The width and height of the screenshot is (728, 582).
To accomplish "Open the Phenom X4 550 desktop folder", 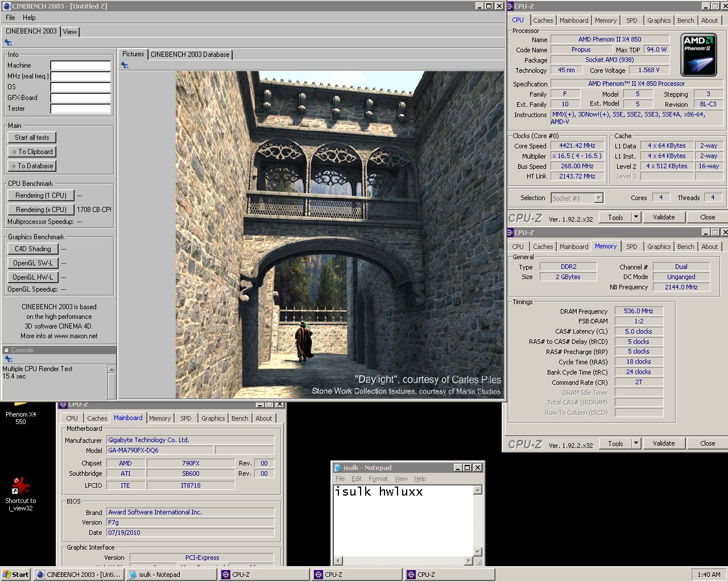I will pyautogui.click(x=20, y=414).
